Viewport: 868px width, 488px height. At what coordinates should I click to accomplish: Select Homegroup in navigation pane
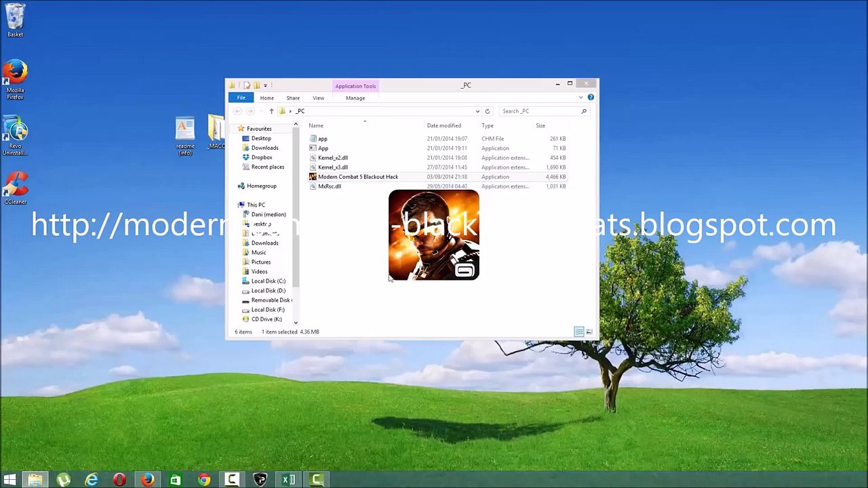pyautogui.click(x=261, y=186)
